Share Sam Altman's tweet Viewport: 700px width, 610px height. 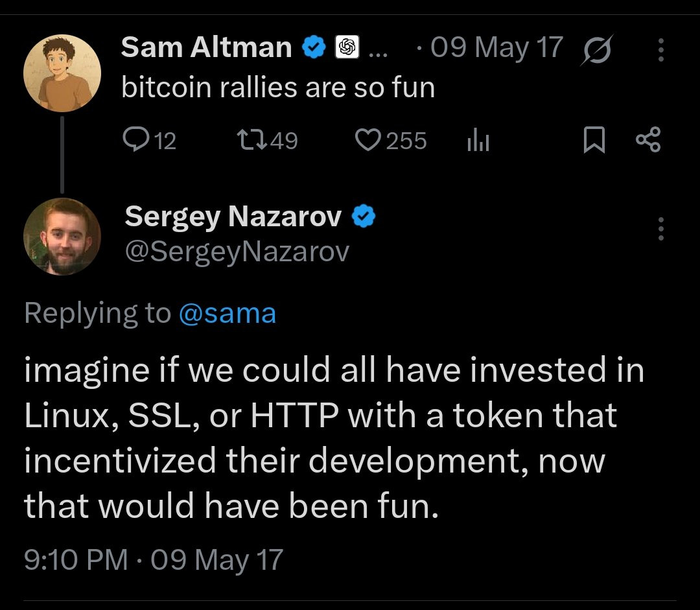tap(648, 140)
